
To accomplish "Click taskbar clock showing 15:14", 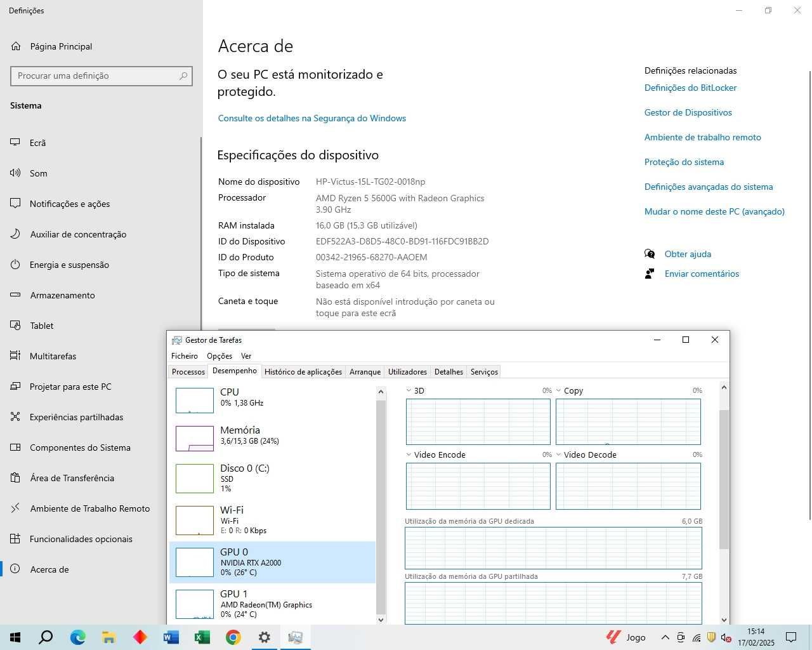I will click(x=756, y=637).
